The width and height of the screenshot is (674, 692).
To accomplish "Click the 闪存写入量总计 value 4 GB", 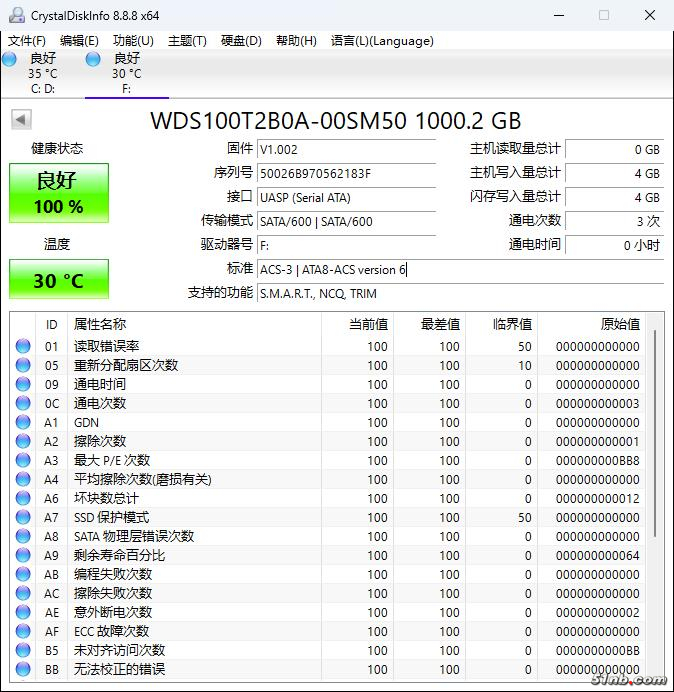I will pyautogui.click(x=614, y=197).
